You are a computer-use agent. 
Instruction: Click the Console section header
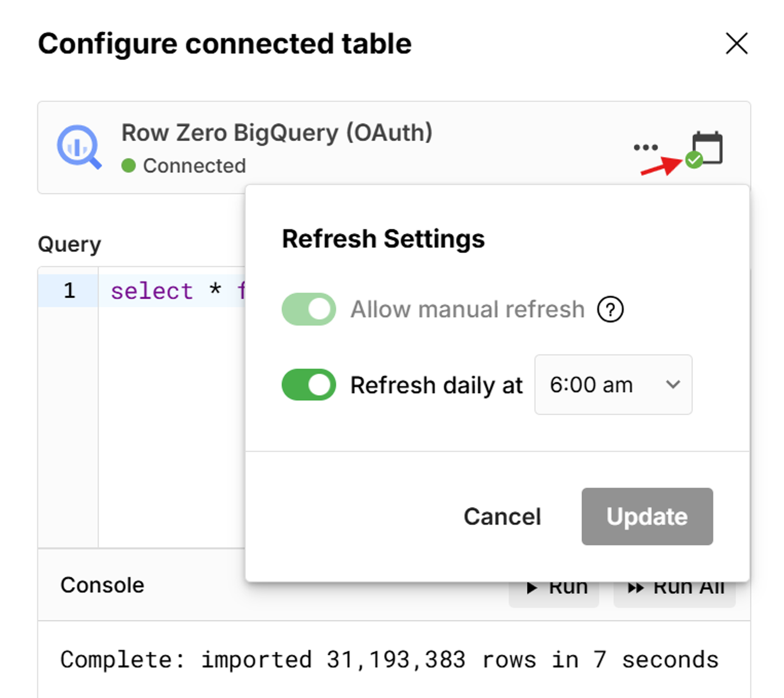point(102,584)
